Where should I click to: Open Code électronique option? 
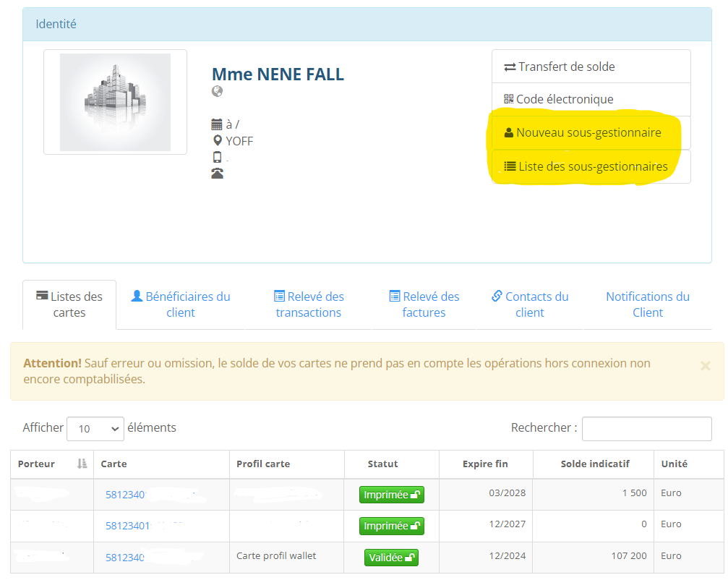point(591,99)
